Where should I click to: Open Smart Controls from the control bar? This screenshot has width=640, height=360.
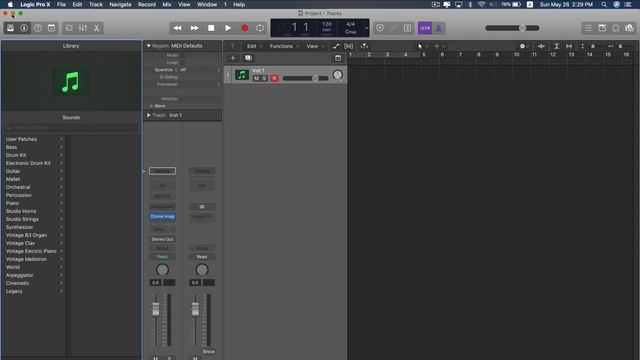coord(69,28)
